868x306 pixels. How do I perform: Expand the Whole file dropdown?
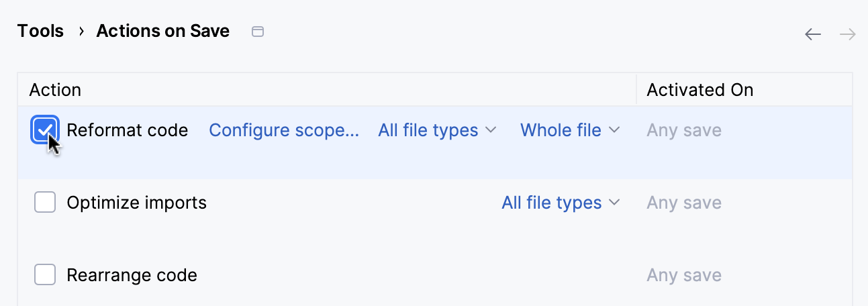coord(569,130)
